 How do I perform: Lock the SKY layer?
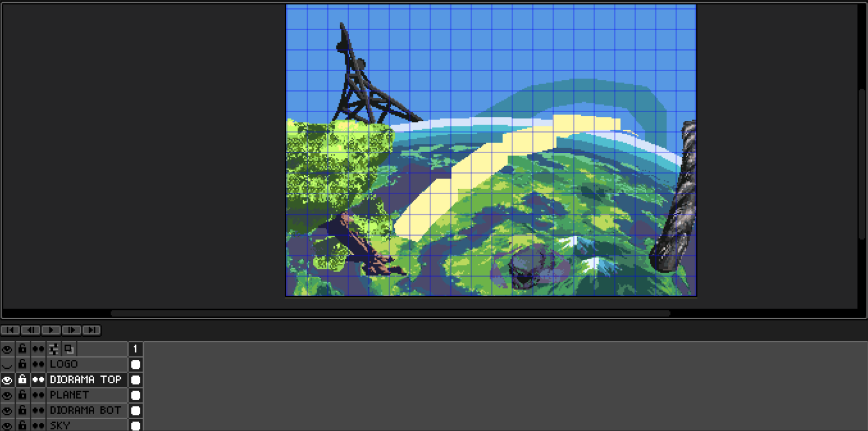pyautogui.click(x=23, y=425)
